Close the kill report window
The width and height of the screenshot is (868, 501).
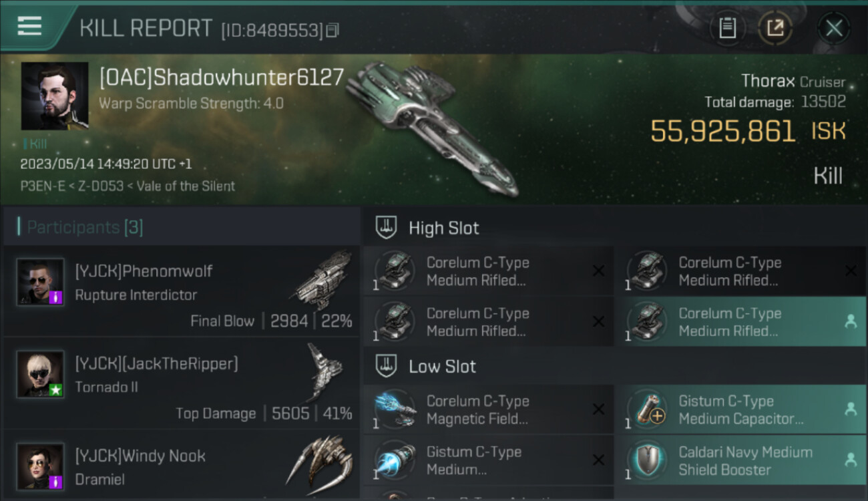pos(834,28)
